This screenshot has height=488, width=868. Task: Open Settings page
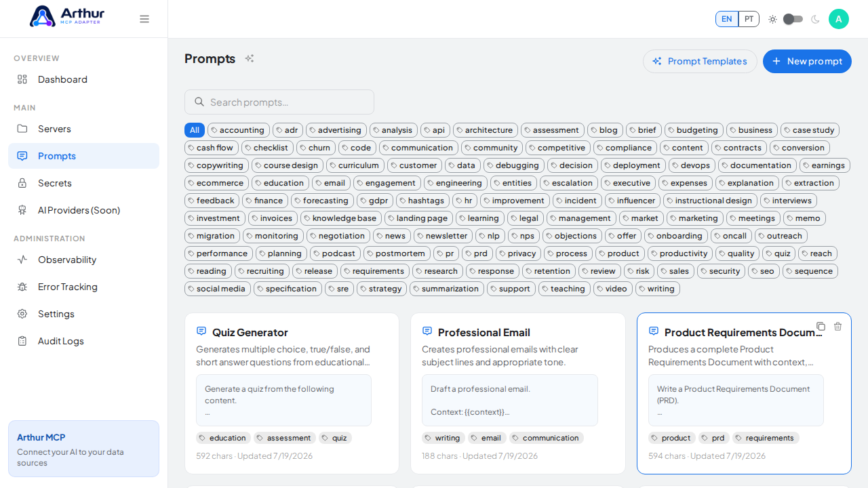point(83,314)
